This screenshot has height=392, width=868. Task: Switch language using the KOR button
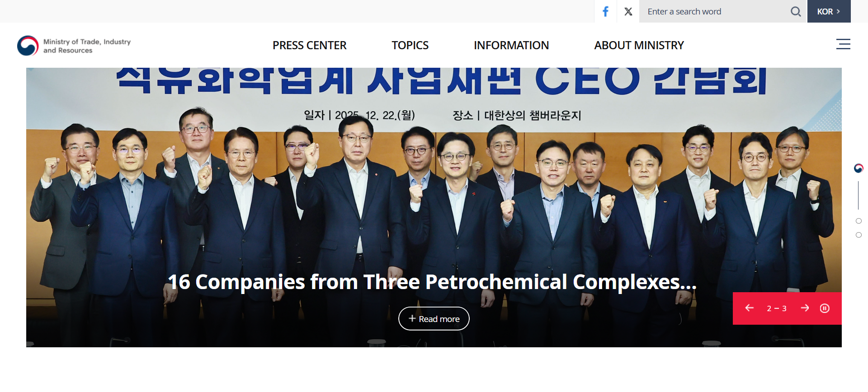point(829,11)
